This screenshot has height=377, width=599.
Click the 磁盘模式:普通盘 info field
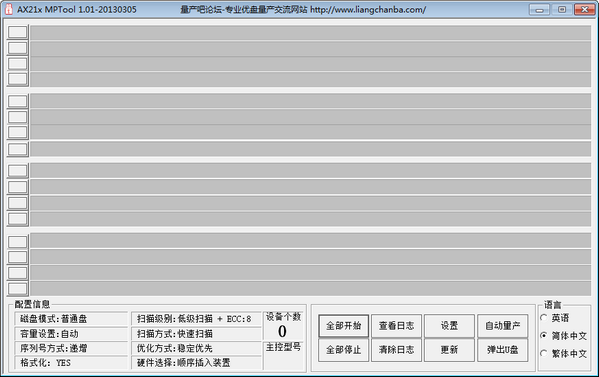click(x=71, y=319)
